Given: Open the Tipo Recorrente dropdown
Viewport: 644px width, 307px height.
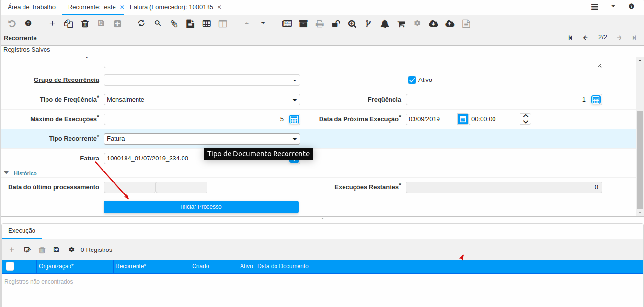Looking at the screenshot, I should [294, 139].
